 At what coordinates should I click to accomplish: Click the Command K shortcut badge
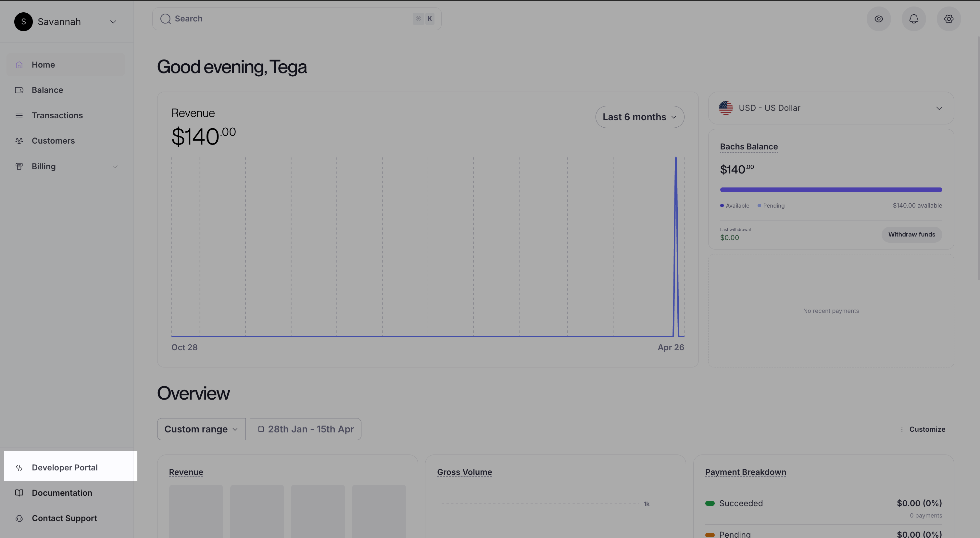coord(424,19)
